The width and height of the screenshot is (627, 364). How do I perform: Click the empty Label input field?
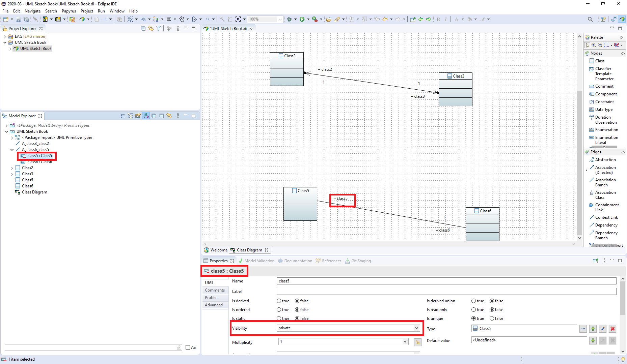[446, 292]
